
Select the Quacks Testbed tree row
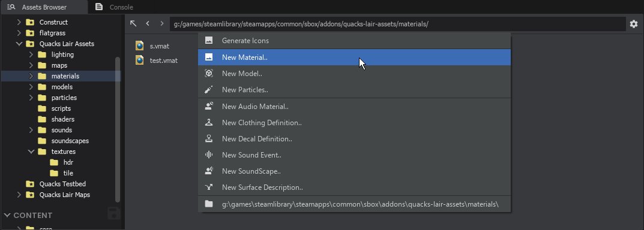pyautogui.click(x=61, y=184)
